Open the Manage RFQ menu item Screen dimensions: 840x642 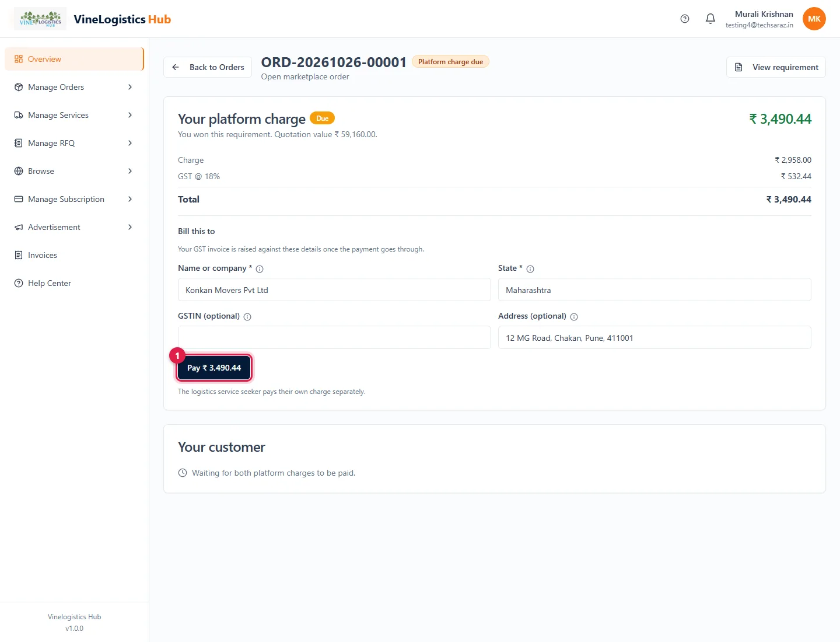click(74, 143)
